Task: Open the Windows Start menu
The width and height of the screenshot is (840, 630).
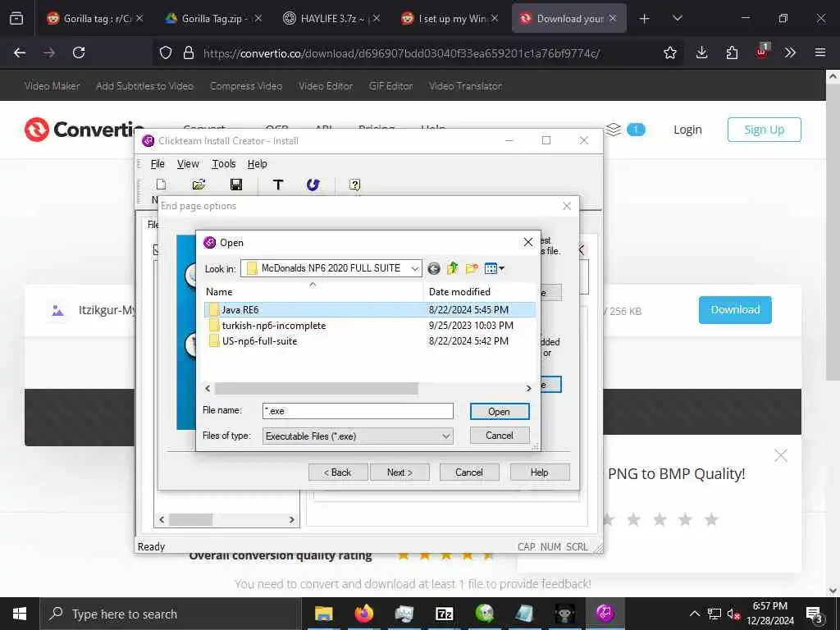Action: tap(20, 614)
